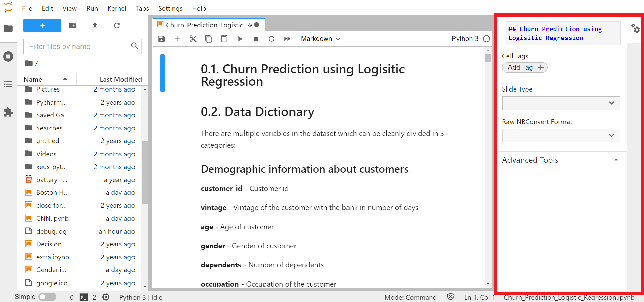The width and height of the screenshot is (644, 302).
Task: Open the Table of Contents sidebar
Action: coord(8,84)
